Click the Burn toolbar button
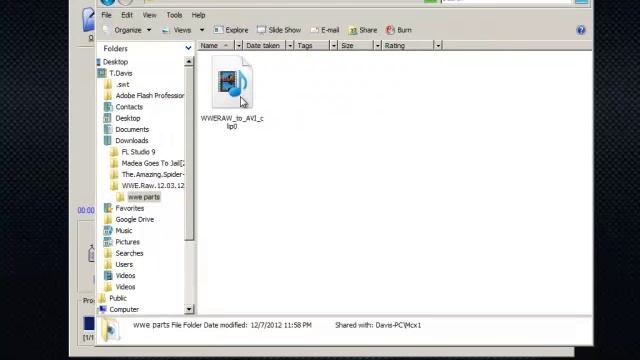Viewport: 640px width, 360px height. point(399,30)
